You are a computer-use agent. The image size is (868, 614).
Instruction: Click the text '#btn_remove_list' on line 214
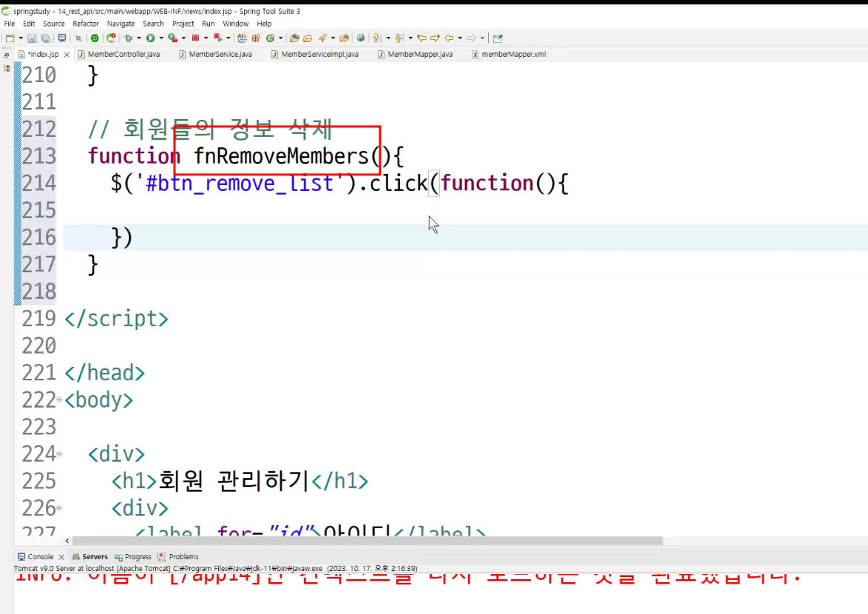(240, 183)
